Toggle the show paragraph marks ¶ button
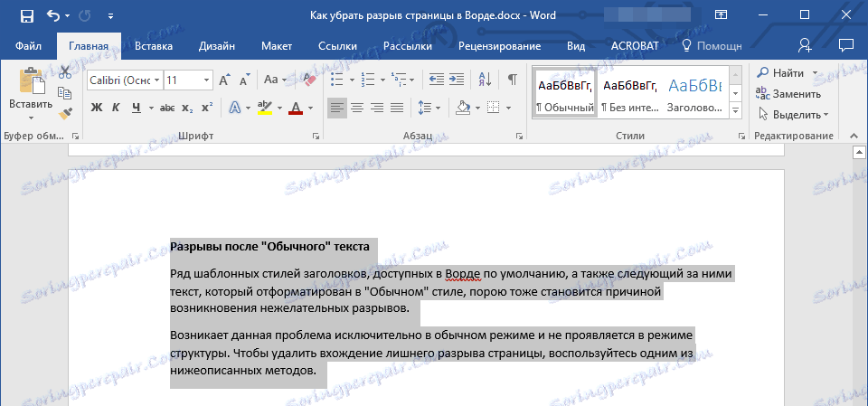 513,80
